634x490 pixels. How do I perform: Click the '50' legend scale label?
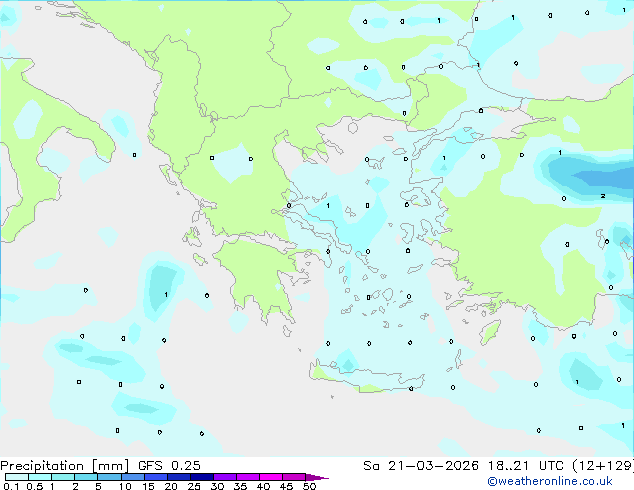309,486
